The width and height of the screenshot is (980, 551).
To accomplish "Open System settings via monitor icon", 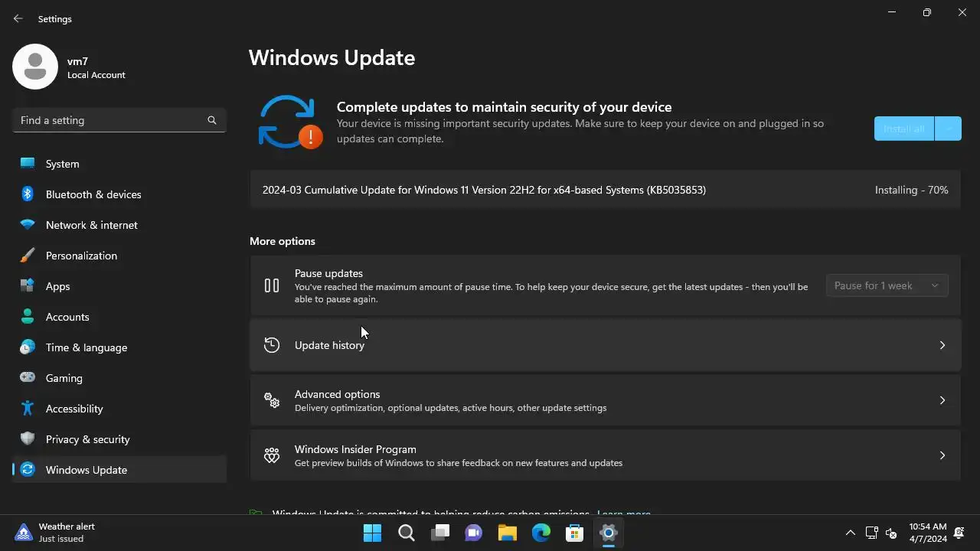I will pos(28,164).
